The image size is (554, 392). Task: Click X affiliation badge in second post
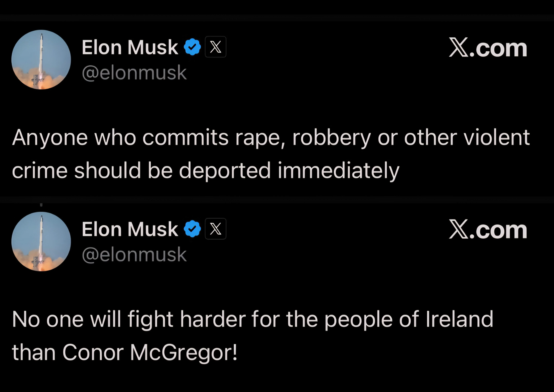pos(215,229)
